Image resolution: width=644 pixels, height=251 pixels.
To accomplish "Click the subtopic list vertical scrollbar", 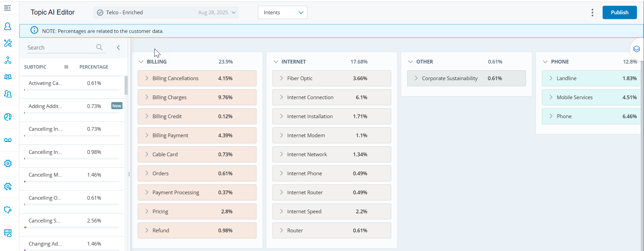I will point(126,85).
